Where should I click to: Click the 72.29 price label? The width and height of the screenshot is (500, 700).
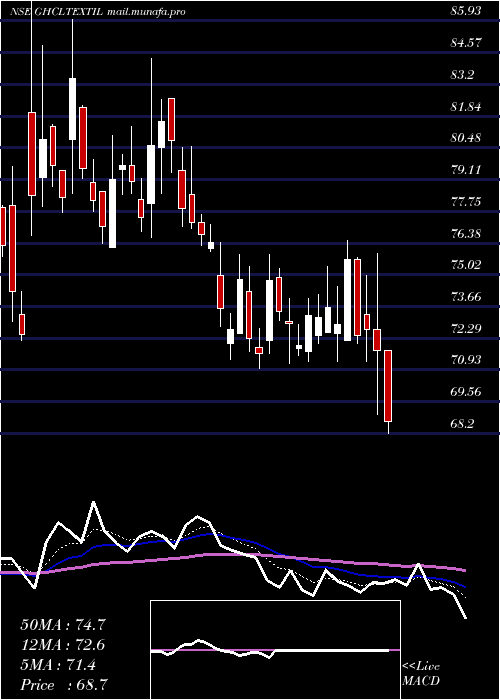point(466,329)
